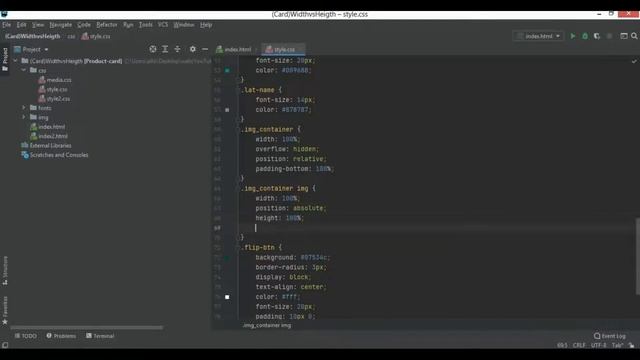Screen dimensions: 640x360
Task: Open the Problems tool window
Action: (x=61, y=336)
